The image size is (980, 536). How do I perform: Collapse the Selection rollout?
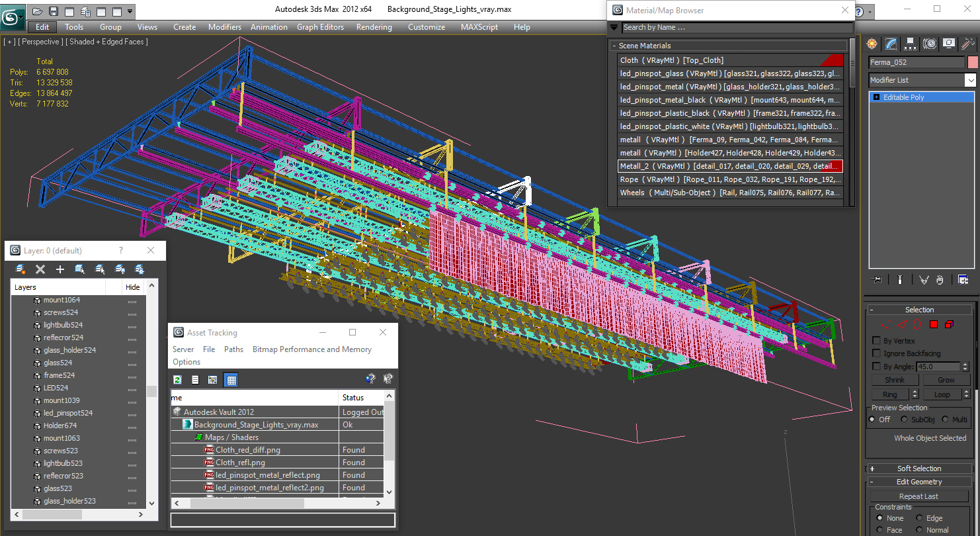919,310
